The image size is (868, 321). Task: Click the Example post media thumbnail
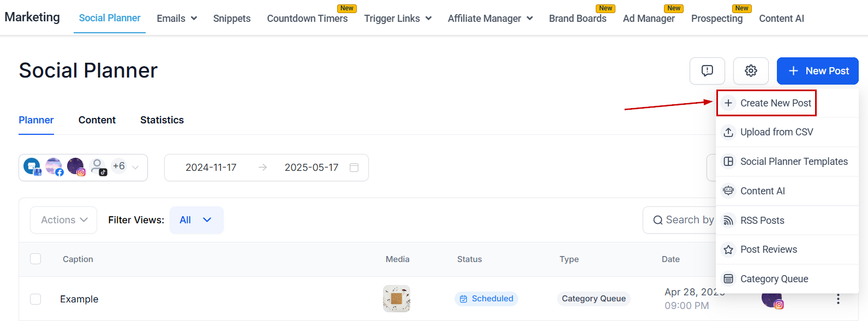tap(397, 299)
